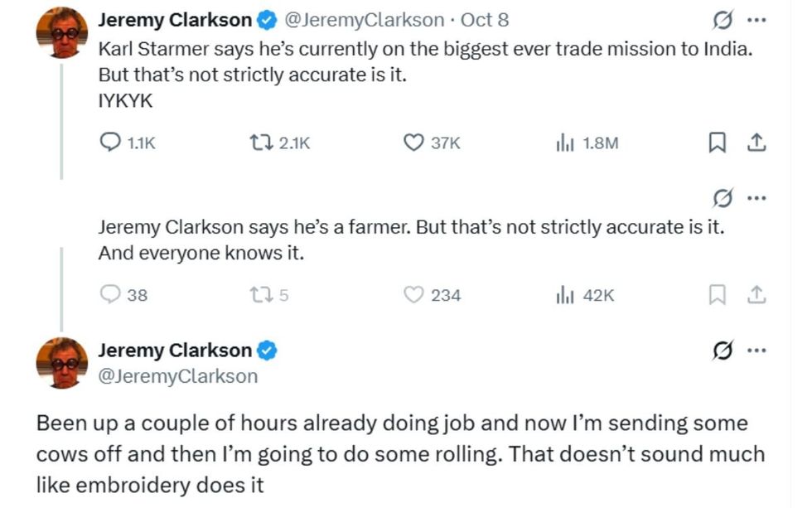This screenshot has width=812, height=508.
Task: Reply to the farmer tweet with 38 replies
Action: click(110, 295)
